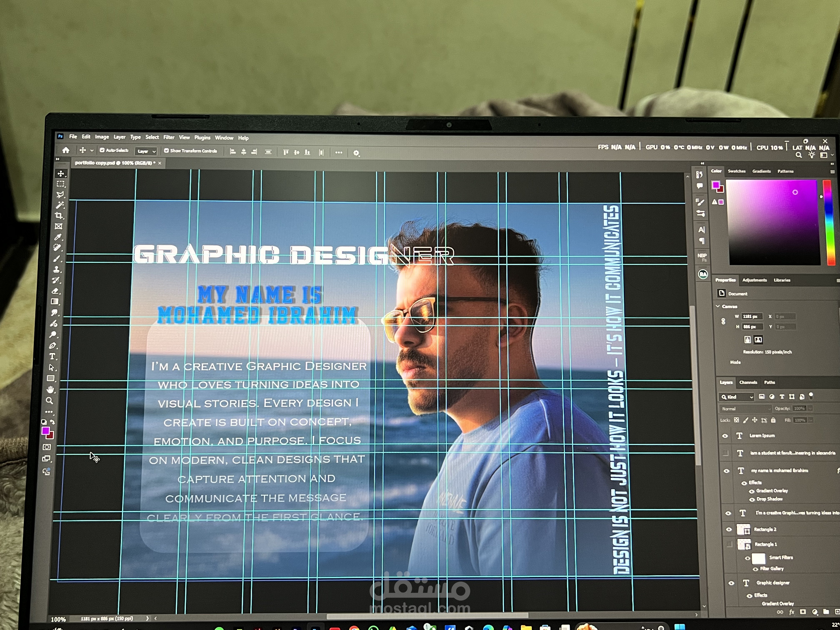Hide the Rectangle 2 layer
This screenshot has width=840, height=630.
[729, 529]
